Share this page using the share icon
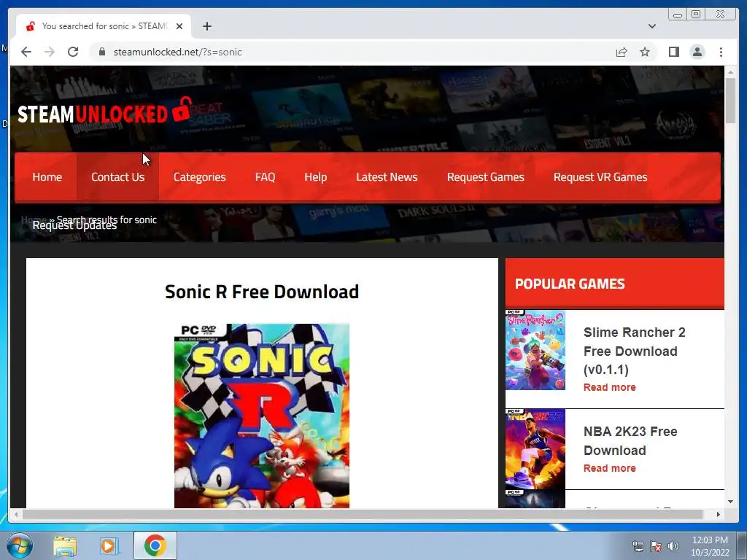747x560 pixels. coord(622,52)
